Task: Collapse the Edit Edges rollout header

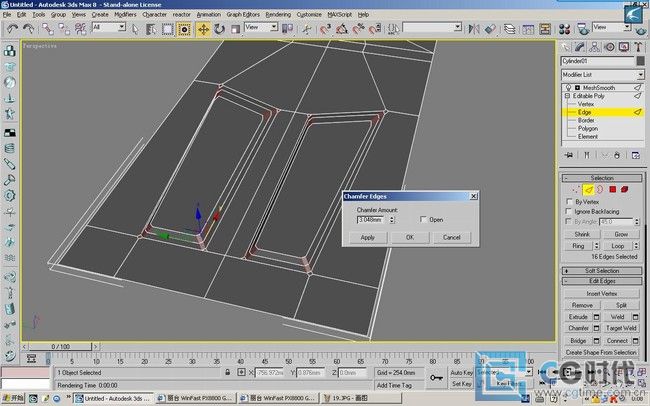Action: click(x=602, y=281)
